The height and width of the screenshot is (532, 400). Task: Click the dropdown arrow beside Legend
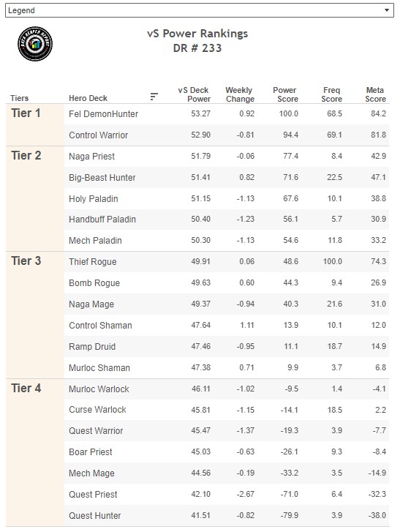(387, 10)
